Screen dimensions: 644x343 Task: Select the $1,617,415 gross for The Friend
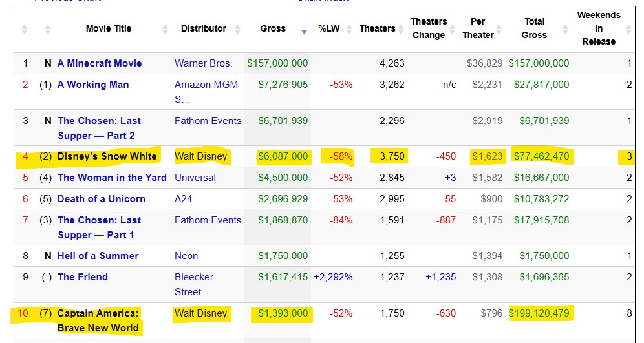click(x=283, y=277)
